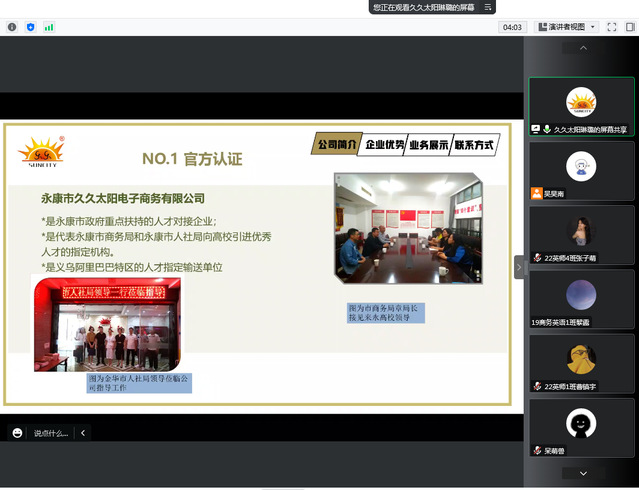
Task: Click the 图为金华市人社局 photo caption
Action: [139, 383]
